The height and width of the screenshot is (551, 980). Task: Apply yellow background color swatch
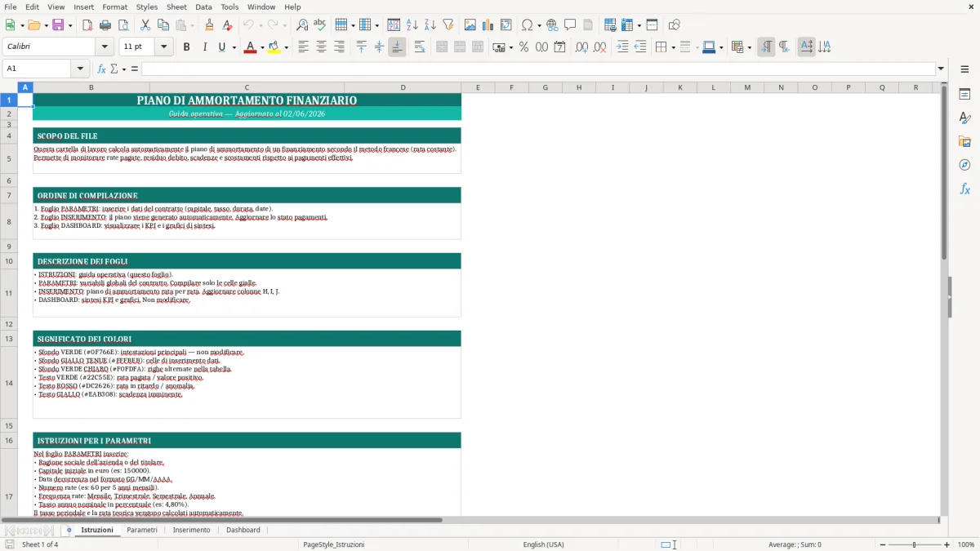coord(274,47)
